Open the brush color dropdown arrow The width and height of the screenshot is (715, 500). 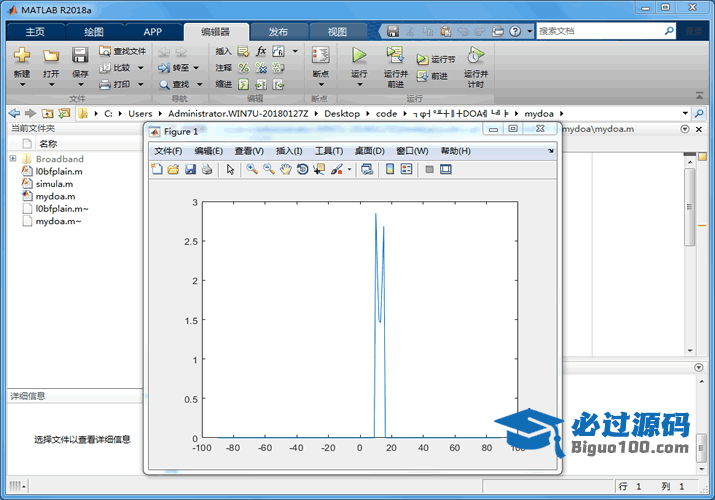click(349, 170)
